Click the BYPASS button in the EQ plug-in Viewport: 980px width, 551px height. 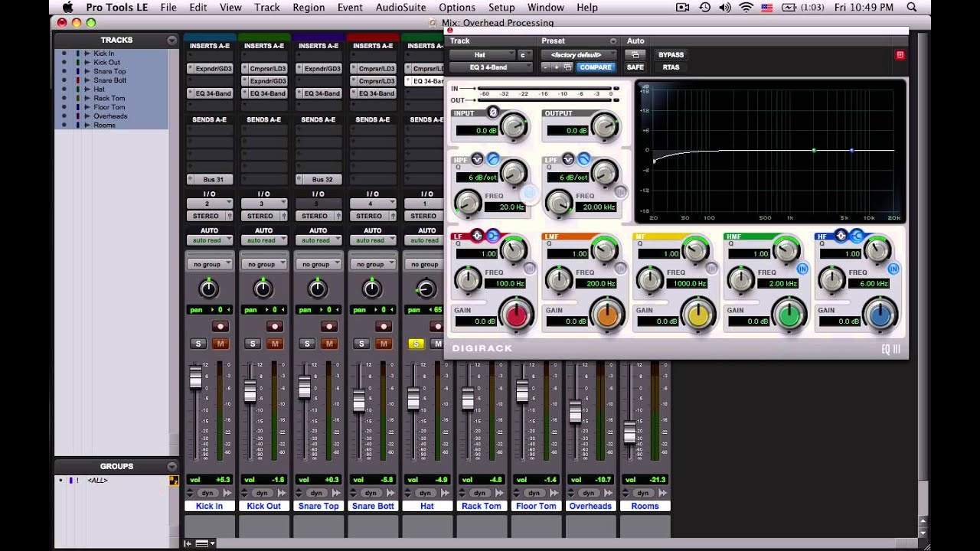(x=671, y=55)
